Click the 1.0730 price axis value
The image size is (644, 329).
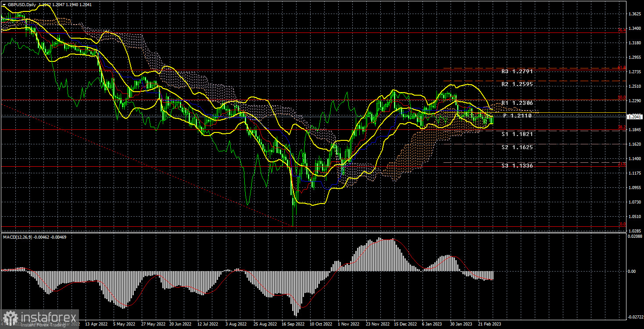coord(634,202)
